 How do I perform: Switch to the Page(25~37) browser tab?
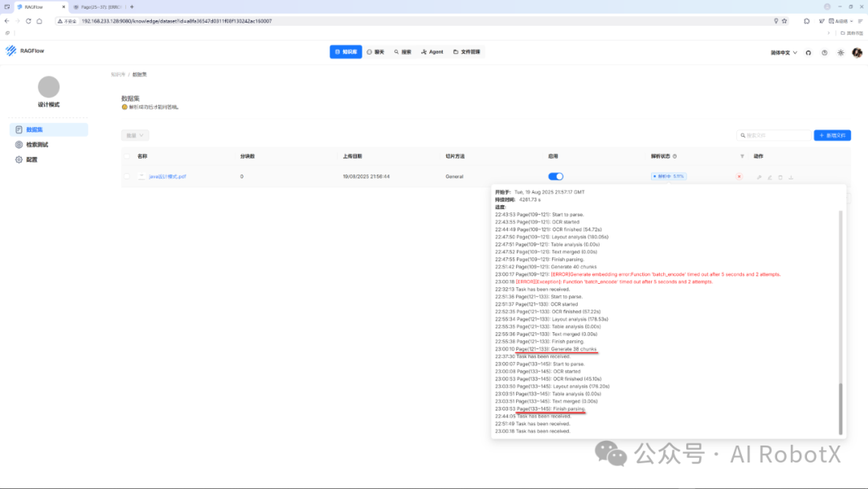98,7
